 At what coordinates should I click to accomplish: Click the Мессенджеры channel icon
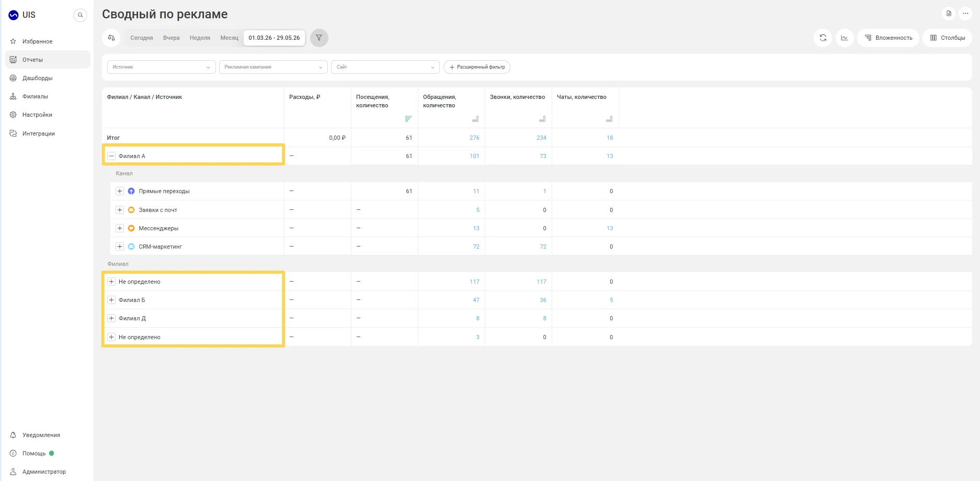(x=131, y=228)
